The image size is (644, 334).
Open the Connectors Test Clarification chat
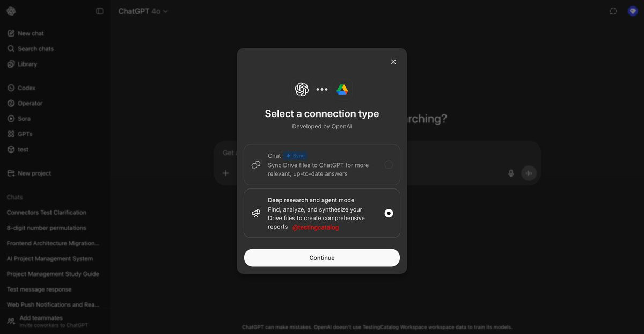[47, 213]
